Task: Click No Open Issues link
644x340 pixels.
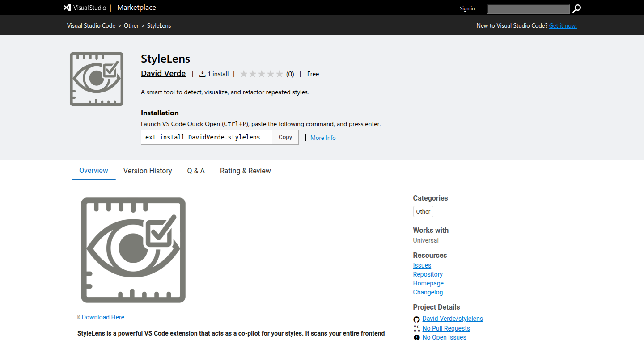Action: [x=445, y=337]
